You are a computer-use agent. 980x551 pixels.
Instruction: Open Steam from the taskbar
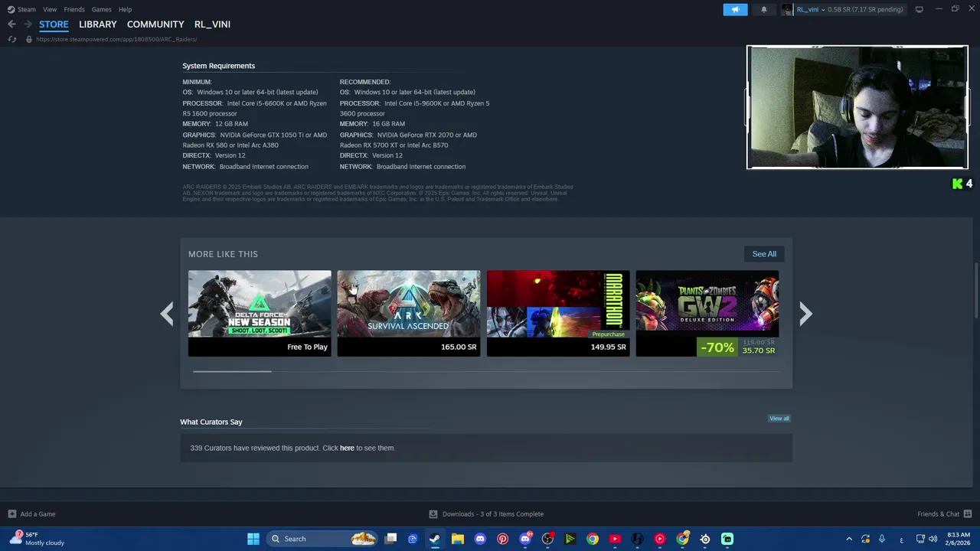pos(435,539)
